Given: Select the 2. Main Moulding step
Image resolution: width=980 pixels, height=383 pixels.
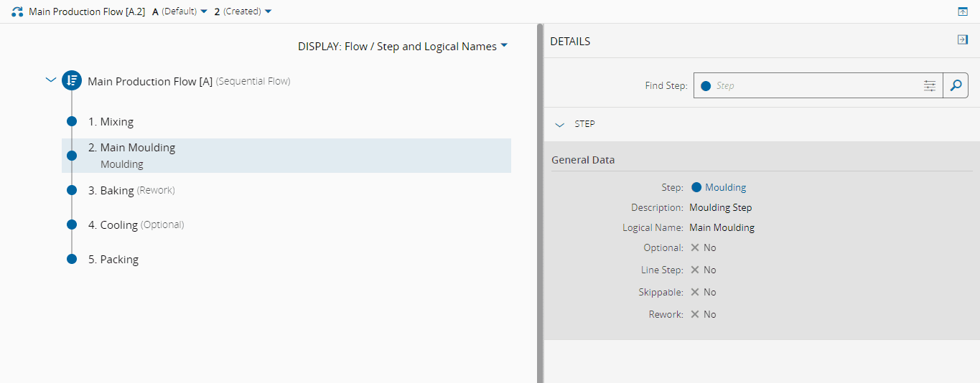Looking at the screenshot, I should point(131,148).
